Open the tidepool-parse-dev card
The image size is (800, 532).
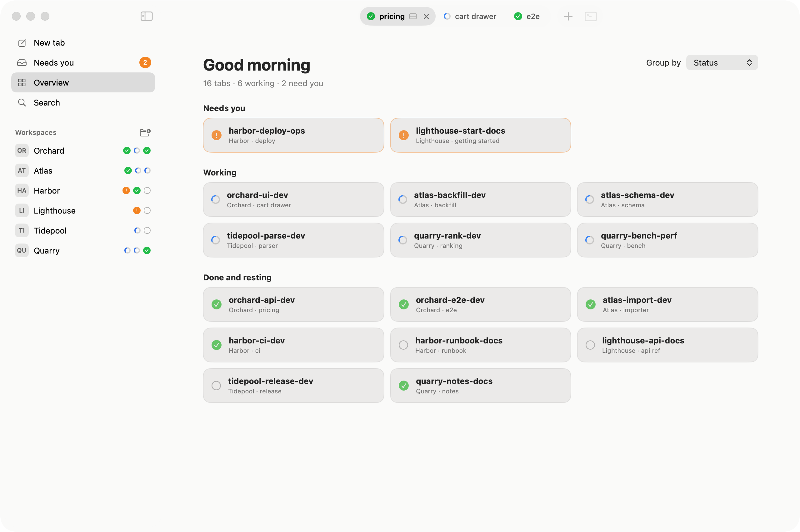[293, 240]
